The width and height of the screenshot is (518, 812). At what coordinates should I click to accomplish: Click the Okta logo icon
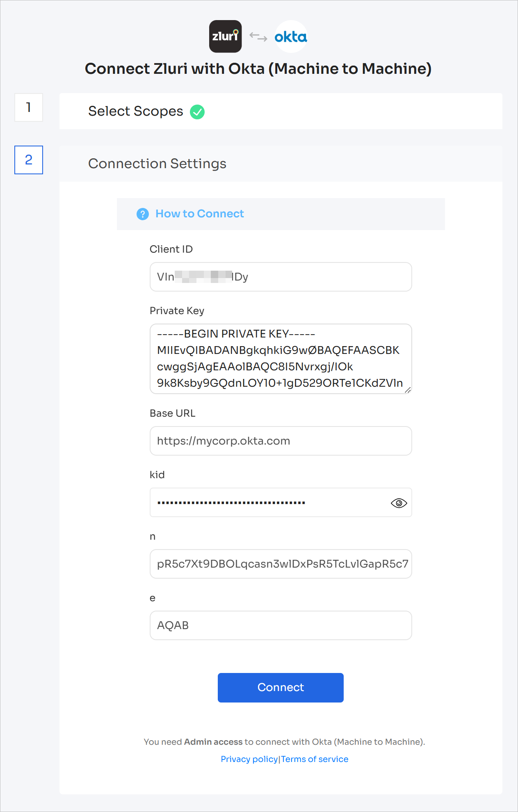tap(291, 36)
